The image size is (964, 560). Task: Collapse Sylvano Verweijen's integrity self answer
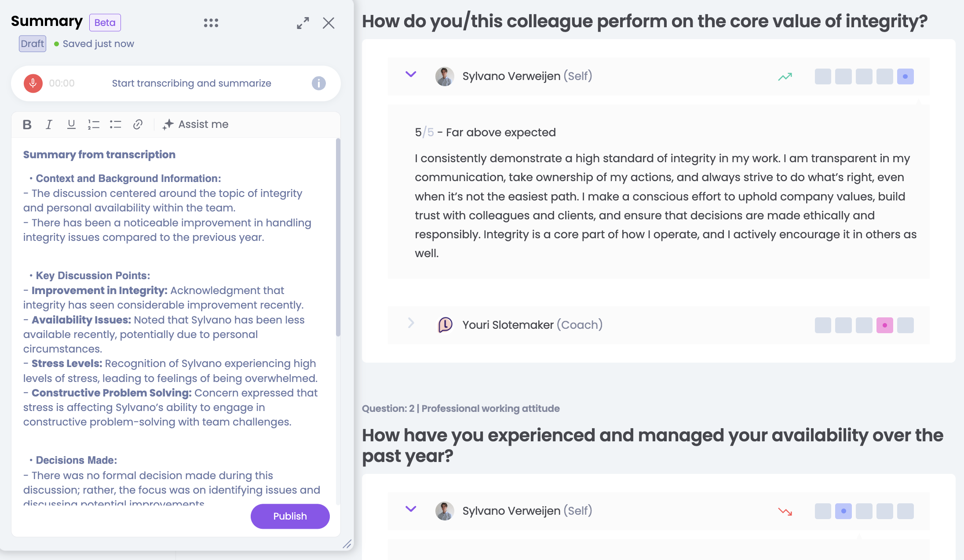(411, 75)
